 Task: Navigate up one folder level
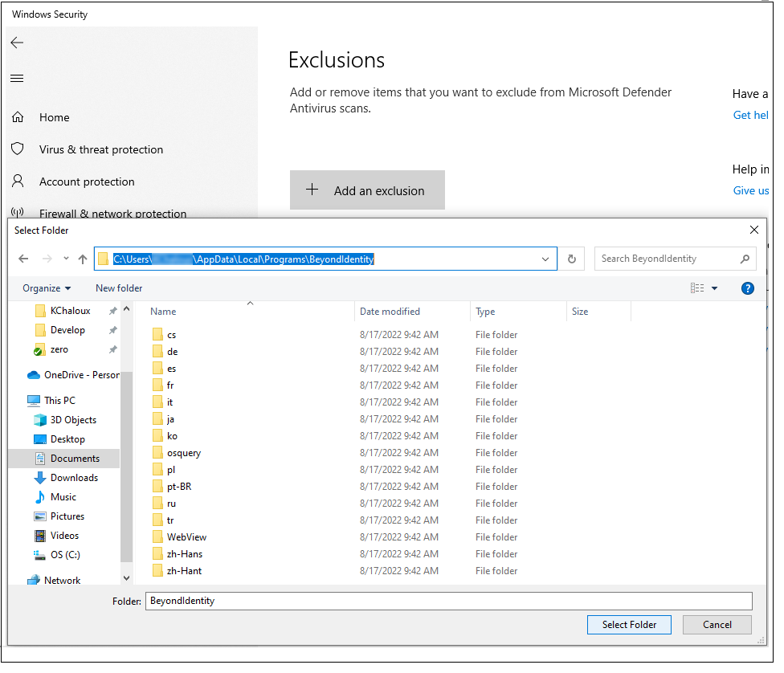(x=84, y=259)
